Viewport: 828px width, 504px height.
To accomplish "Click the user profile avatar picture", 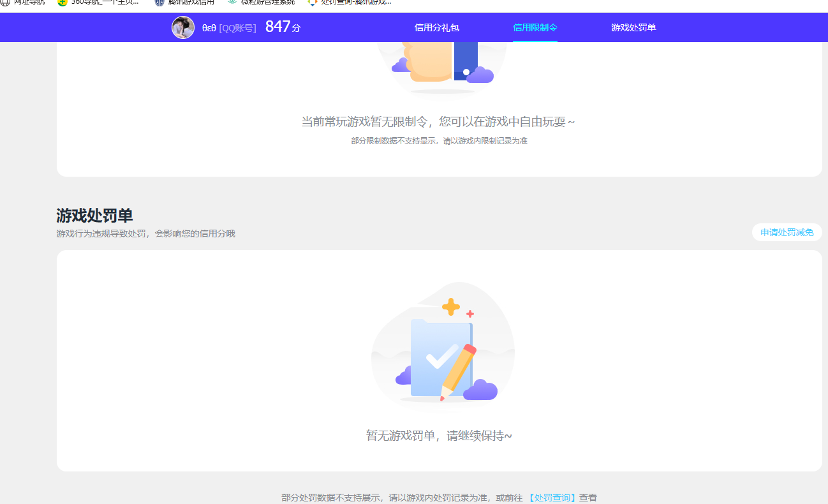I will click(x=183, y=27).
